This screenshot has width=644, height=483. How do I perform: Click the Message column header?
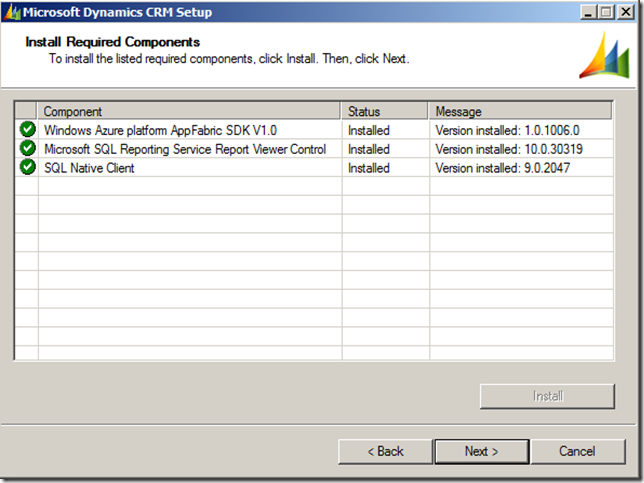520,112
